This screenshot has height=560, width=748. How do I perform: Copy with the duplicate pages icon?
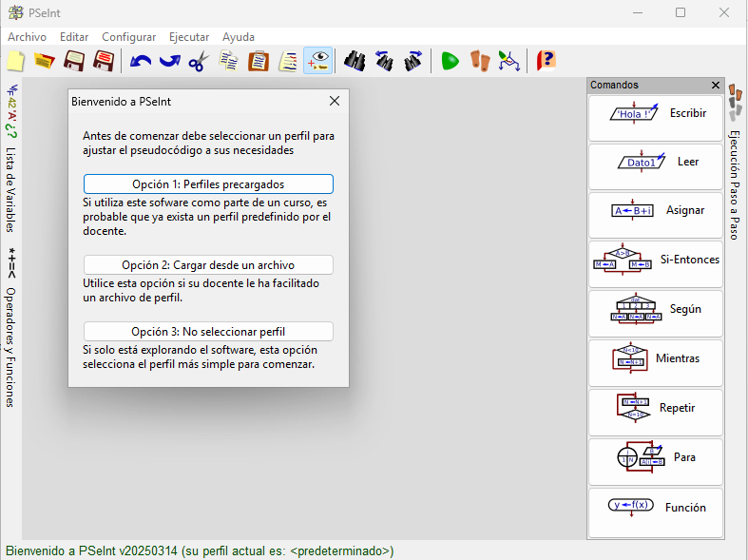pyautogui.click(x=229, y=61)
